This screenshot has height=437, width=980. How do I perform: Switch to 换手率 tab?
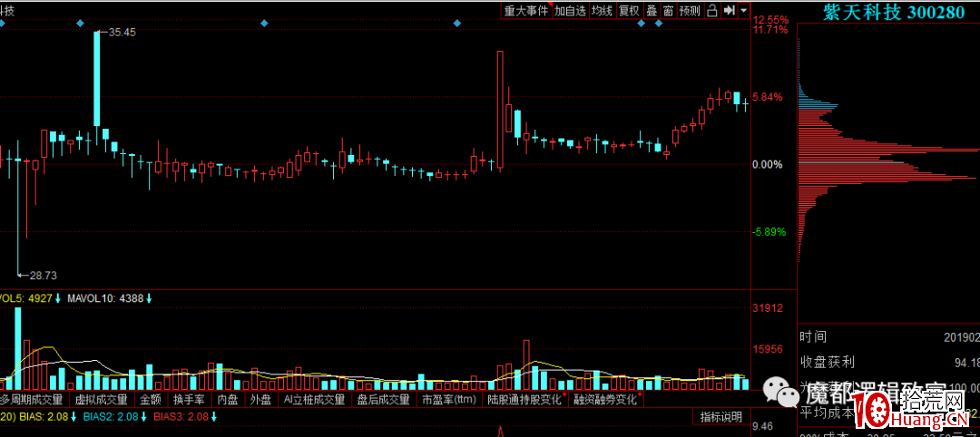pos(189,399)
